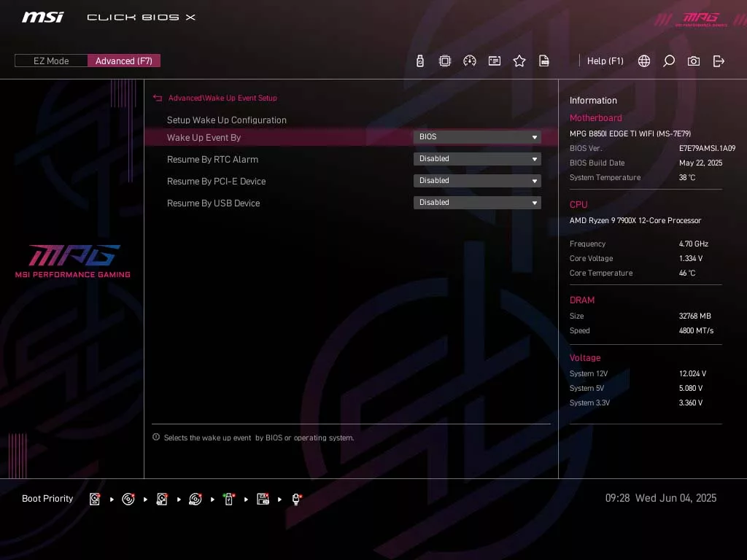Viewport: 747px width, 560px height.
Task: Open the M-Flash USB update icon
Action: (419, 61)
